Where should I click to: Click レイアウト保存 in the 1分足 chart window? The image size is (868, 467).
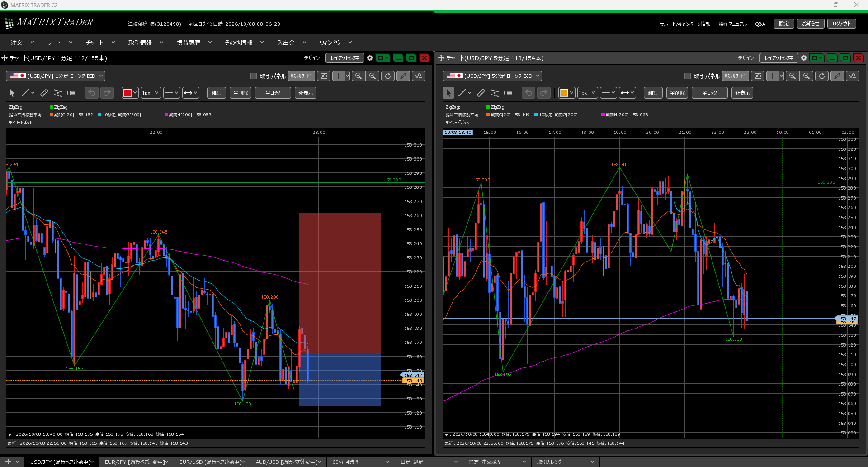click(x=344, y=58)
